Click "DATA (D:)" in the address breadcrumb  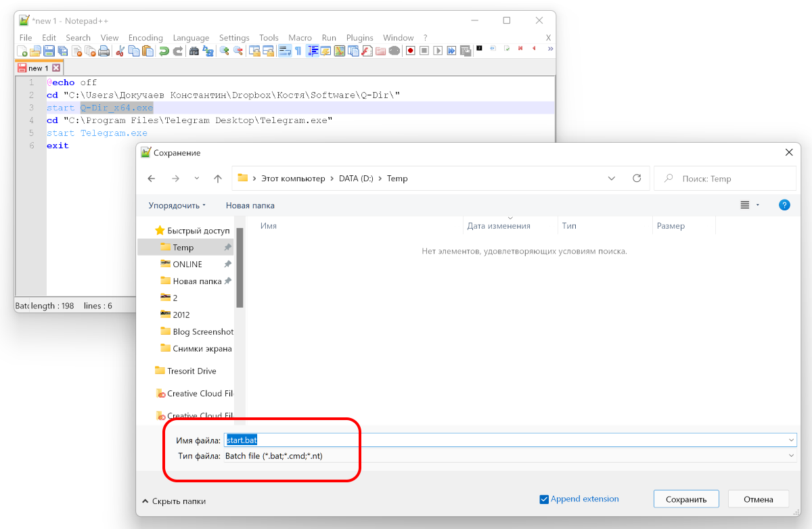tap(356, 179)
